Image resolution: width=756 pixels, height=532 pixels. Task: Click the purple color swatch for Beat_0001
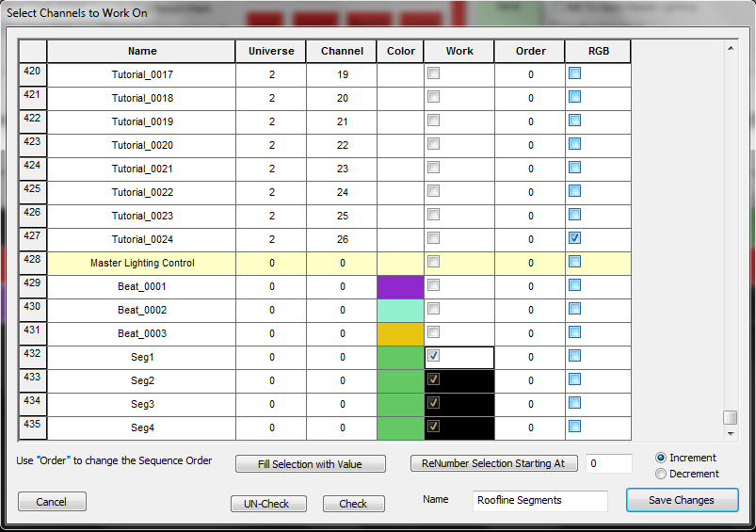400,287
